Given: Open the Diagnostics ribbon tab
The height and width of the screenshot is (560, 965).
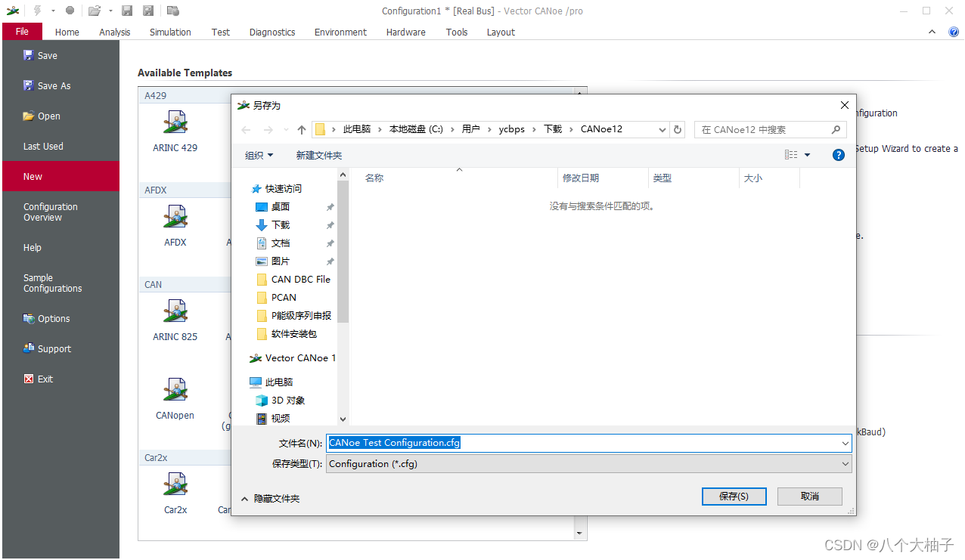Looking at the screenshot, I should (x=272, y=32).
